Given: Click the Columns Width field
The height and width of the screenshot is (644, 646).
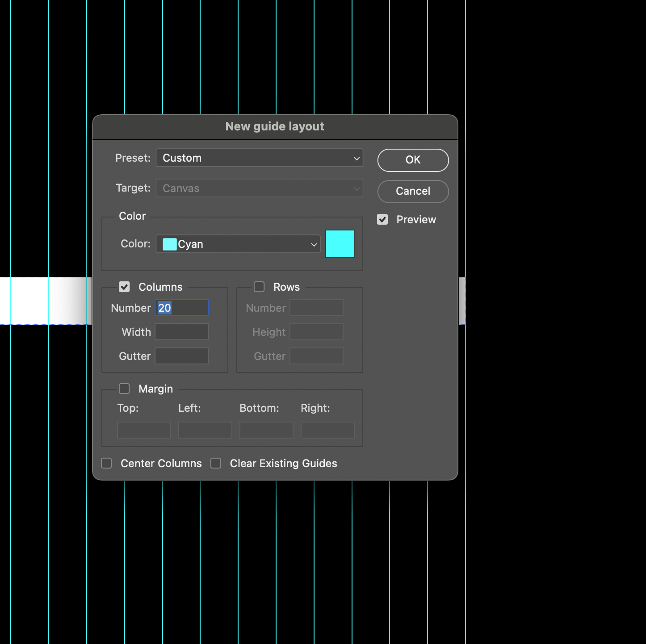Looking at the screenshot, I should pos(181,331).
